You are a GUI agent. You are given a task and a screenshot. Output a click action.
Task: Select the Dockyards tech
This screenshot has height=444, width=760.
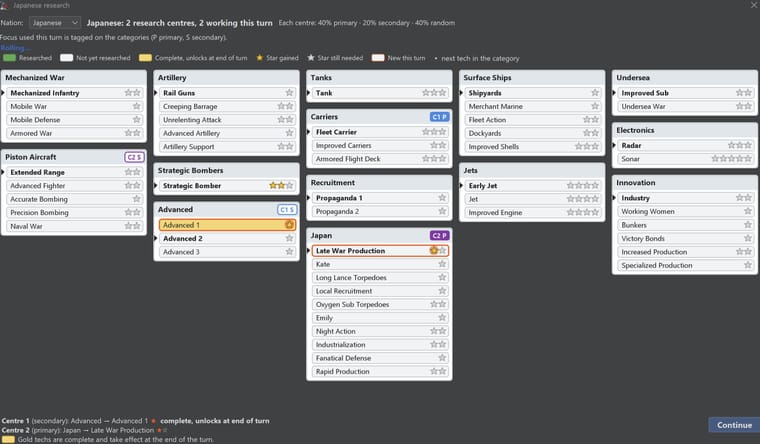pyautogui.click(x=533, y=133)
